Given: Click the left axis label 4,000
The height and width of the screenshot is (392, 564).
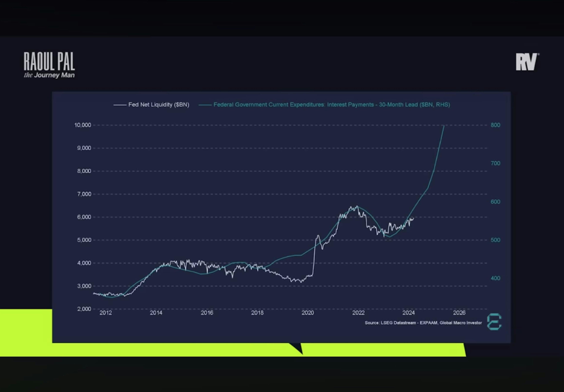Looking at the screenshot, I should tap(84, 263).
